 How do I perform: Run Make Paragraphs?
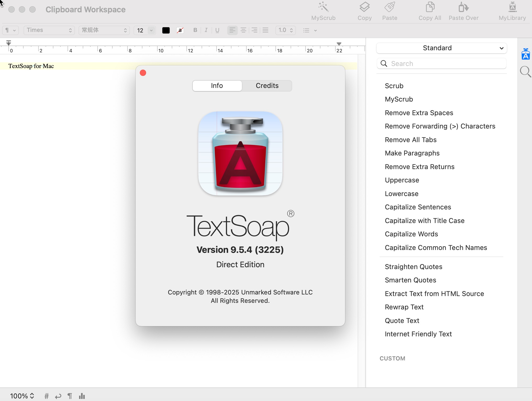[x=412, y=153]
